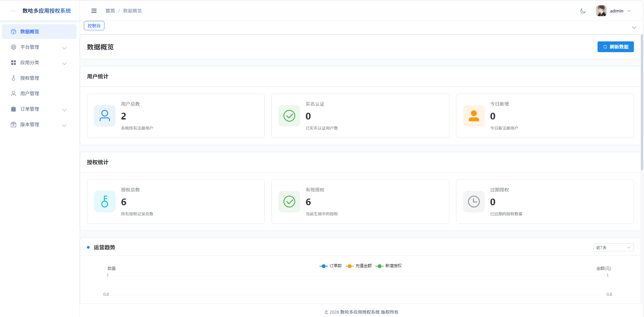
Task: Expand the 版本管理 submenu chevron
Action: (x=64, y=125)
